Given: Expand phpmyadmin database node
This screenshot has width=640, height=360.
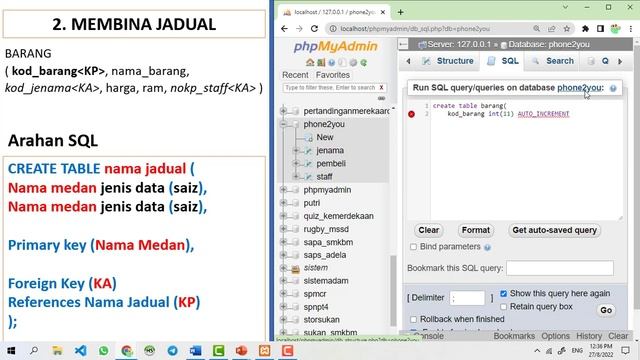Looking at the screenshot, I should (283, 189).
